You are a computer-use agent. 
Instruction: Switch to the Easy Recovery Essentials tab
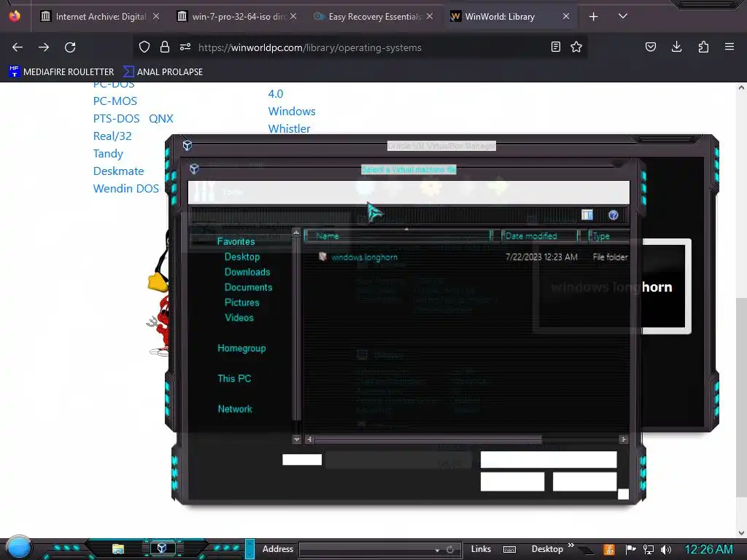point(373,17)
